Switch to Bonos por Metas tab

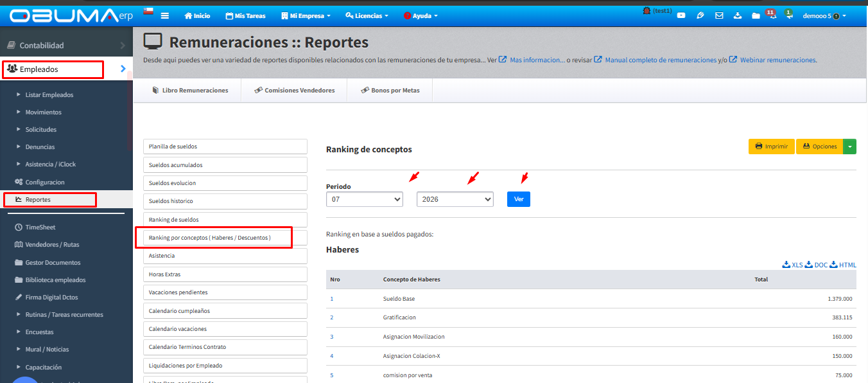(x=390, y=91)
